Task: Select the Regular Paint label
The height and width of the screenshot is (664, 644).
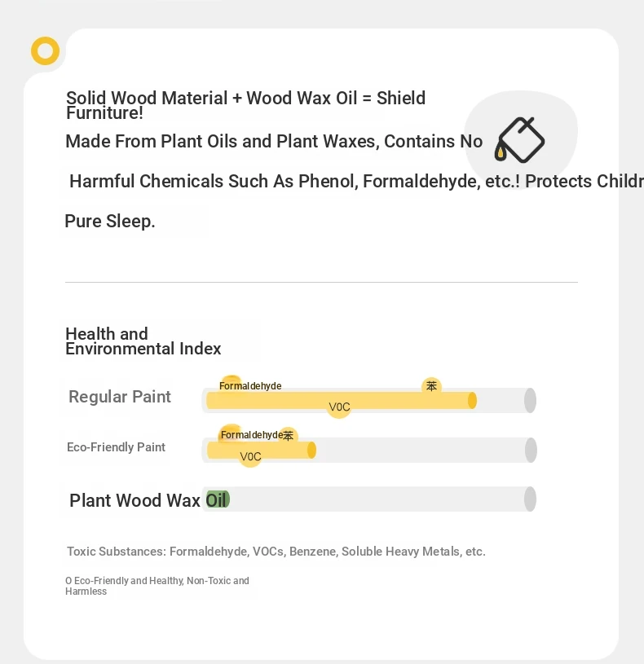Action: coord(120,398)
